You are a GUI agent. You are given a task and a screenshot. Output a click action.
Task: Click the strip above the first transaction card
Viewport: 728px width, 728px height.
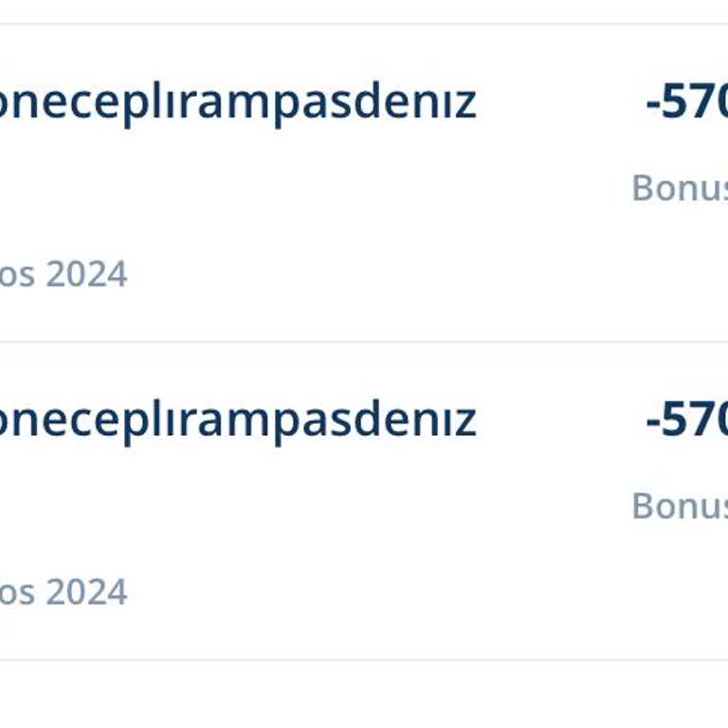click(364, 9)
